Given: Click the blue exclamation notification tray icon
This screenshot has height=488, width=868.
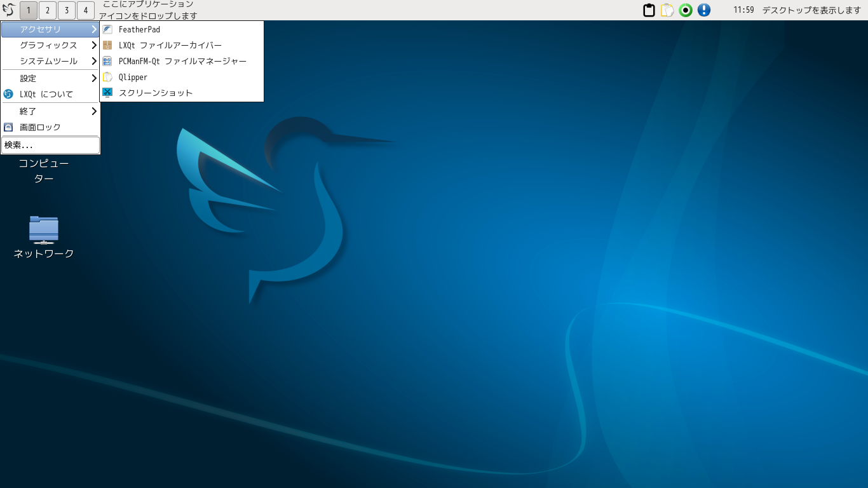Looking at the screenshot, I should 704,10.
